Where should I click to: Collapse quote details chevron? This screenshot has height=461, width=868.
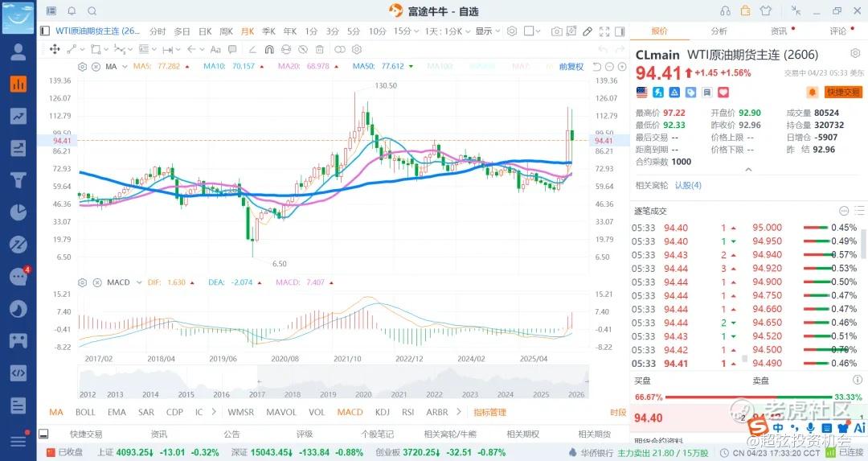coord(748,170)
